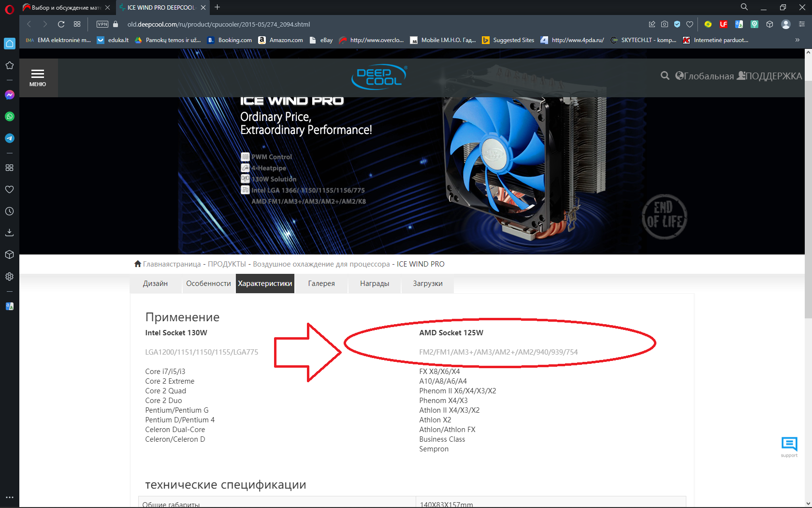Open the Глобальная region selector
The width and height of the screenshot is (812, 508).
pos(704,76)
